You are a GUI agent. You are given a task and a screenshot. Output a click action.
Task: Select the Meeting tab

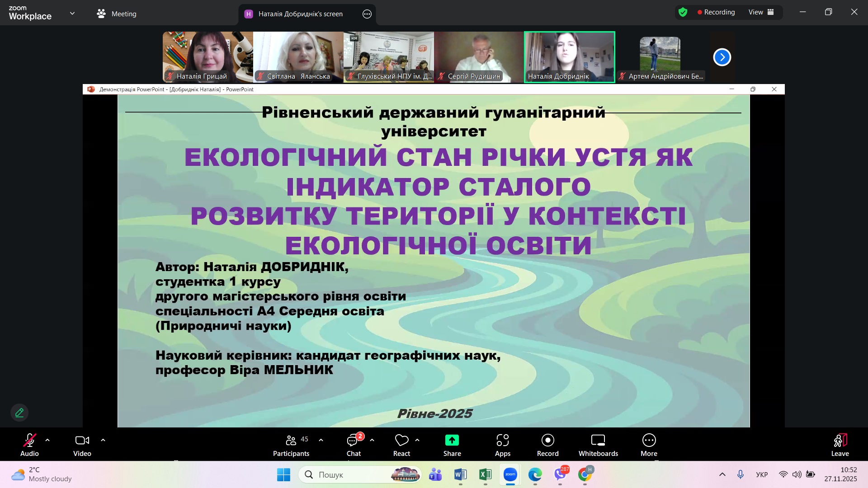point(117,14)
